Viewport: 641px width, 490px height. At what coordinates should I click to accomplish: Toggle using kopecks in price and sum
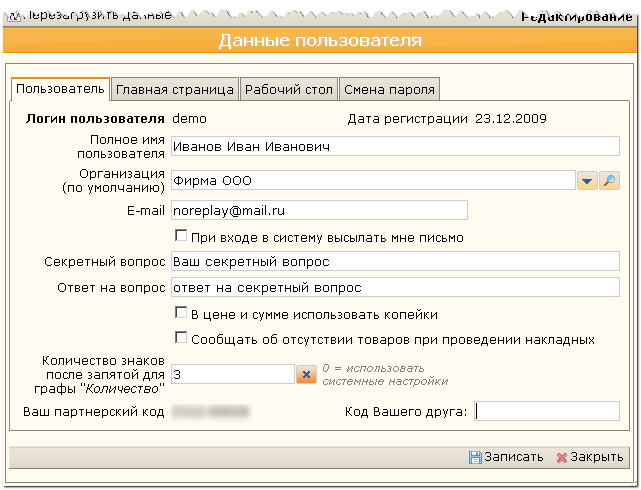(x=181, y=314)
